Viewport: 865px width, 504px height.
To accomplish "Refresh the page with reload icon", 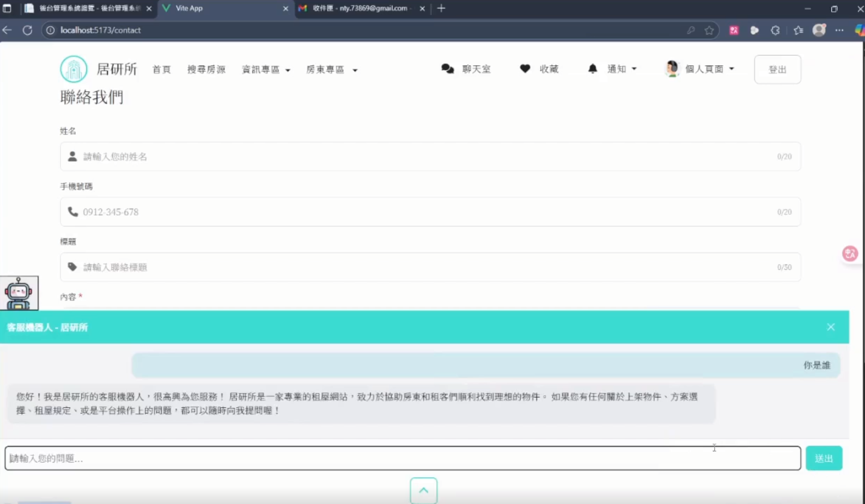I will pos(27,30).
